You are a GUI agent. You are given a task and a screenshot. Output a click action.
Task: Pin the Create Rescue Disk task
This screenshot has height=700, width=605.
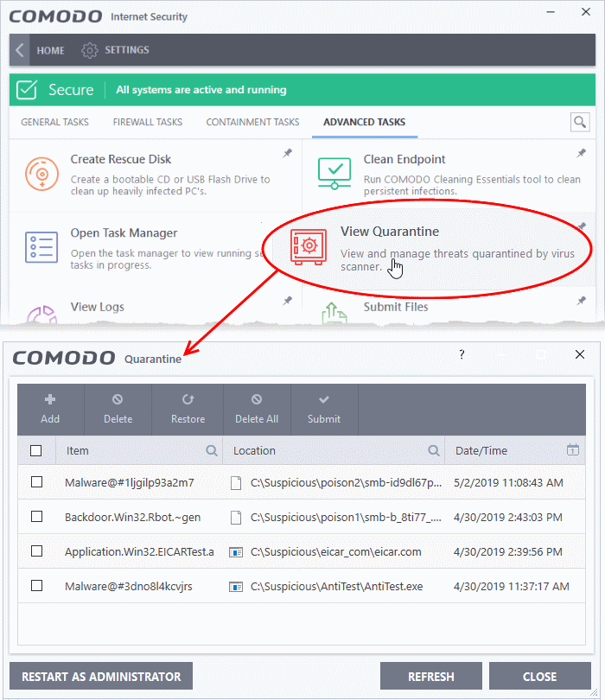point(286,154)
